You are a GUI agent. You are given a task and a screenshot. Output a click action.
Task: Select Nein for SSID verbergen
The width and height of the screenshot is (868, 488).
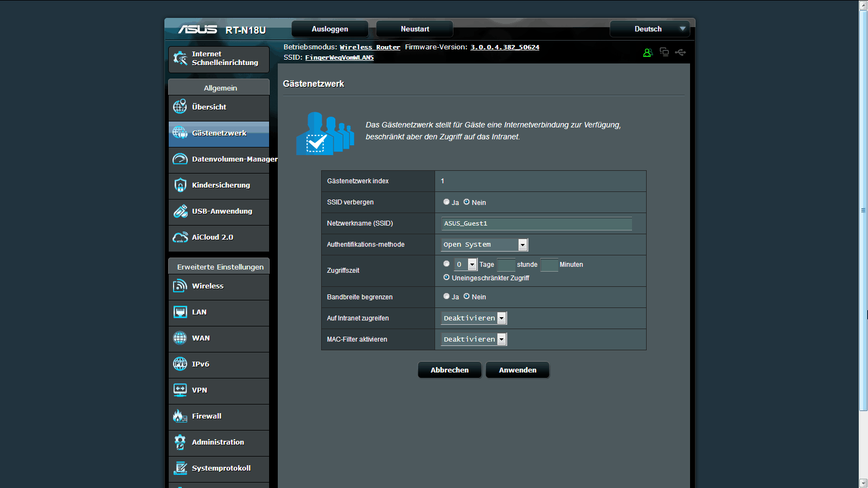(467, 202)
